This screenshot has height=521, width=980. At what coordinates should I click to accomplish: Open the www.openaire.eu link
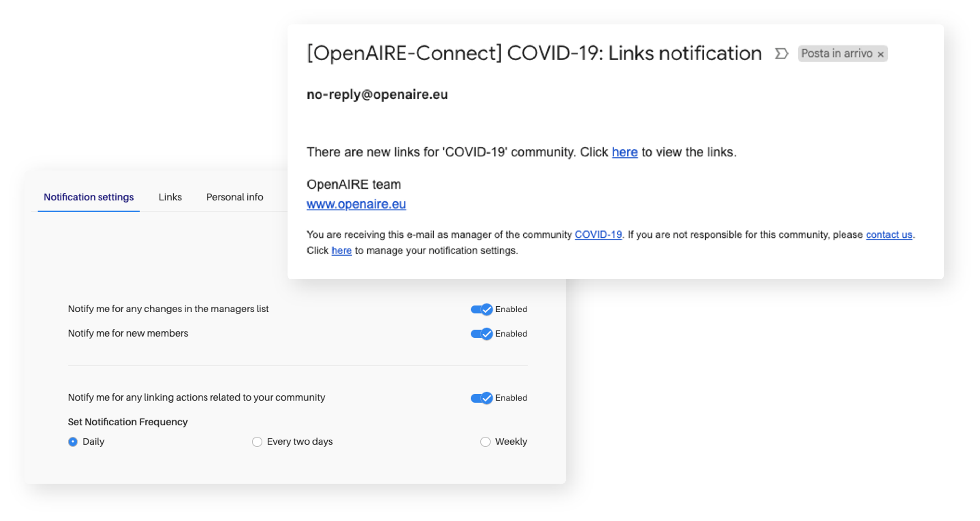click(x=356, y=204)
